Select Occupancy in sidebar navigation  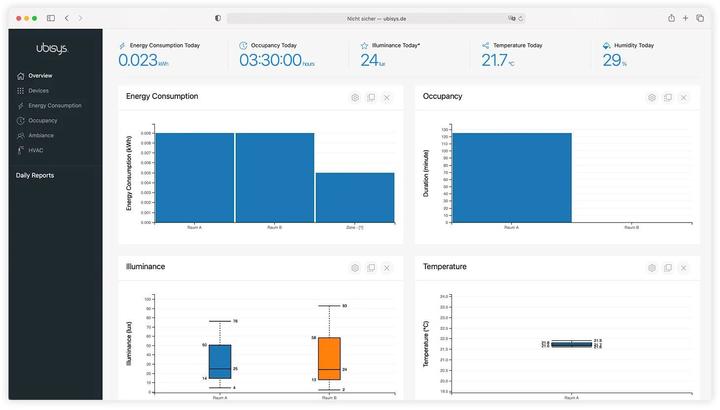pyautogui.click(x=42, y=121)
